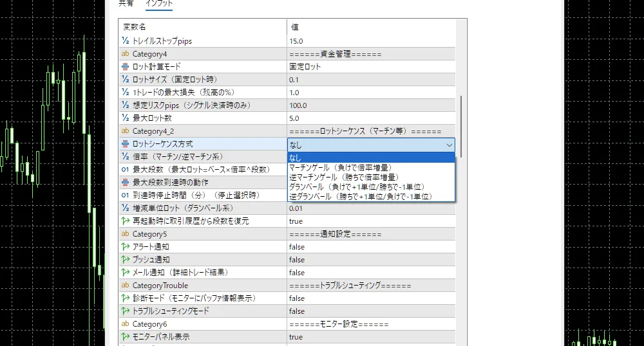Click the 最大段数到達時の動作 enum icon
Image resolution: width=644 pixels, height=346 pixels.
pyautogui.click(x=126, y=183)
